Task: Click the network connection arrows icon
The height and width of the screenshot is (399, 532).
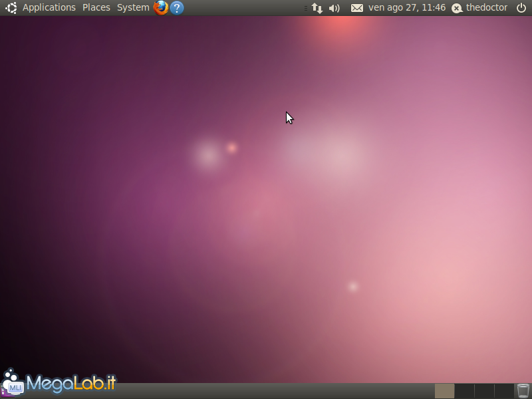Action: click(x=317, y=8)
